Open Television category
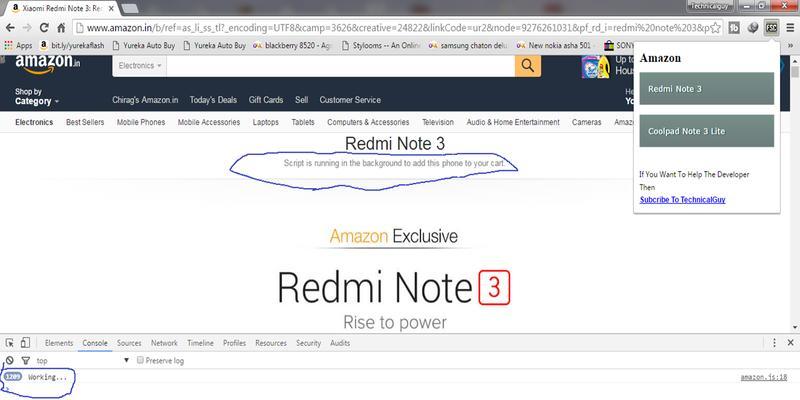 click(438, 122)
